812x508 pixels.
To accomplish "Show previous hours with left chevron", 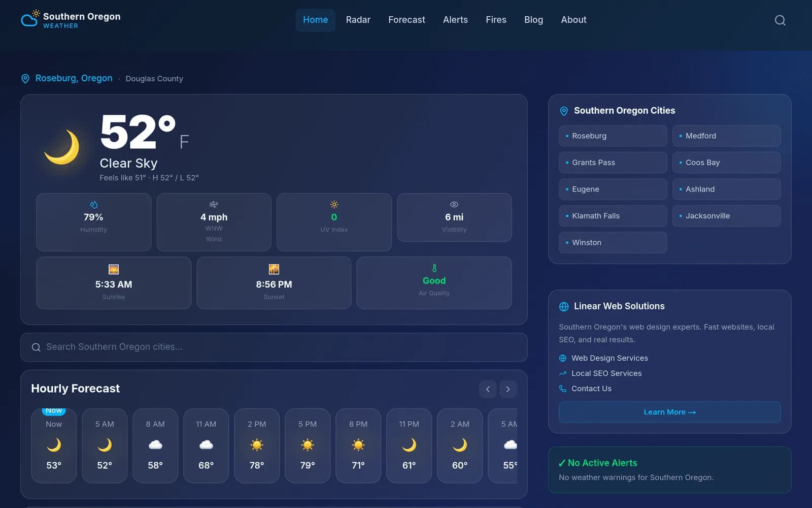I will (488, 389).
